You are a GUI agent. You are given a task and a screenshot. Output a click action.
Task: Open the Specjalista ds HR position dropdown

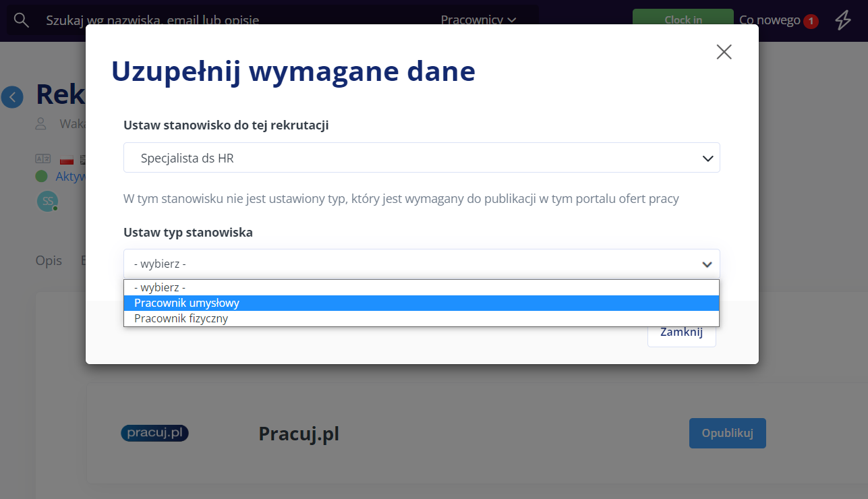(422, 157)
